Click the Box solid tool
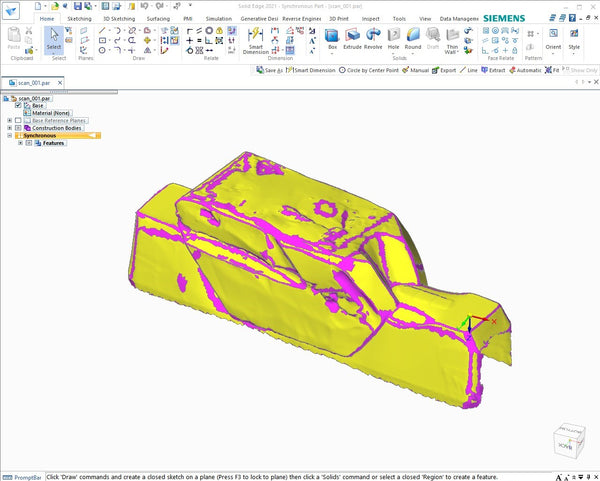 332,36
